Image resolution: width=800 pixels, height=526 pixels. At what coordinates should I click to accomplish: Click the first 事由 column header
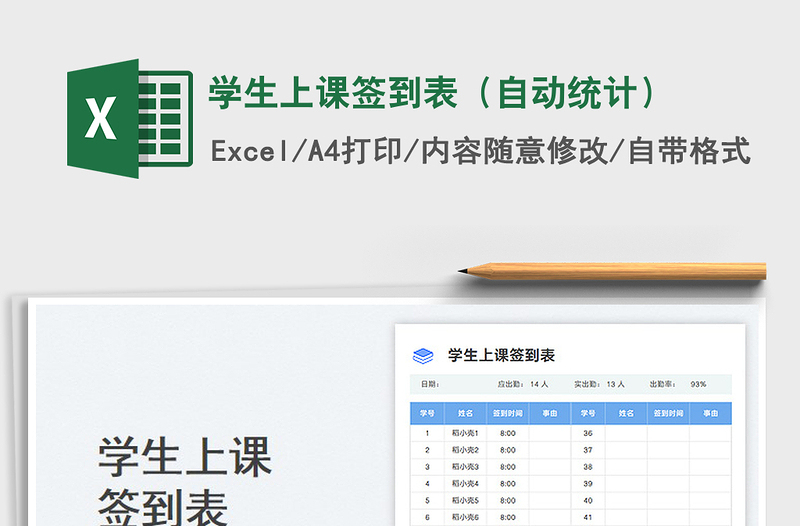(550, 412)
